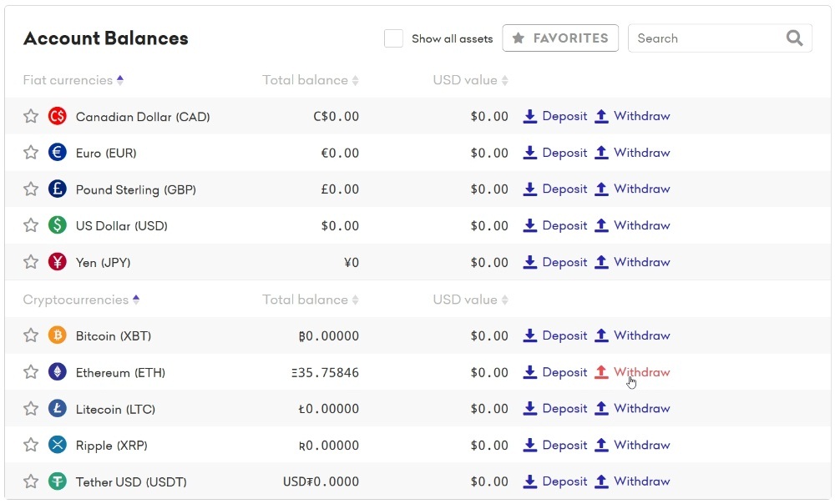Click the Tether balance USD₮0.0000
Viewport: 835px width, 504px height.
point(321,481)
